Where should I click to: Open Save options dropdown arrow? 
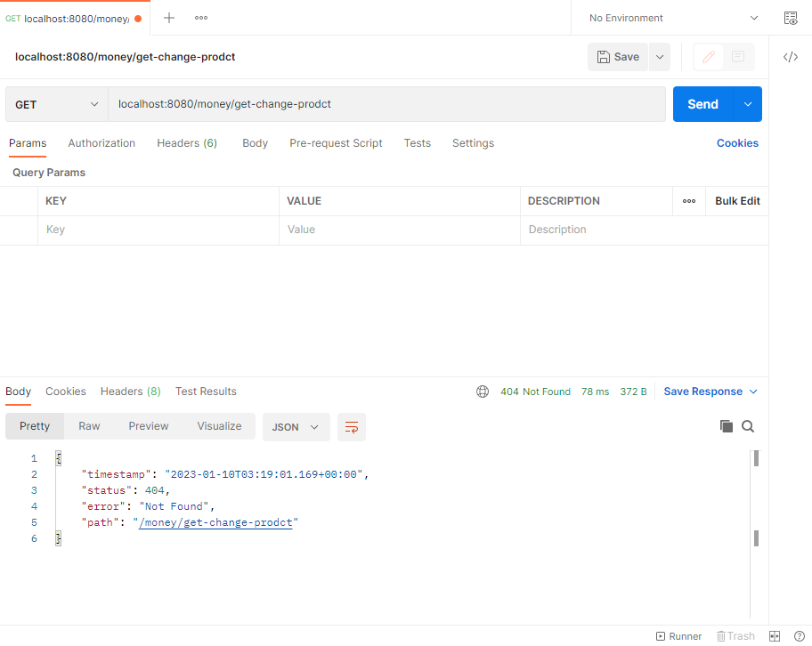[660, 57]
